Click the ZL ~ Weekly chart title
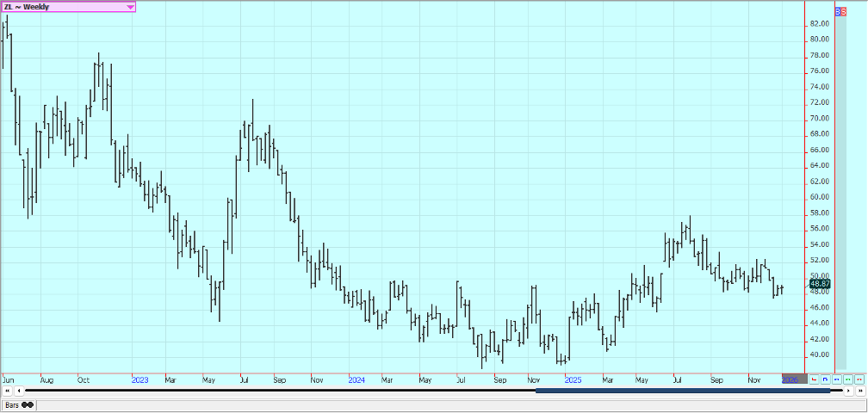This screenshot has height=413, width=868. point(28,7)
